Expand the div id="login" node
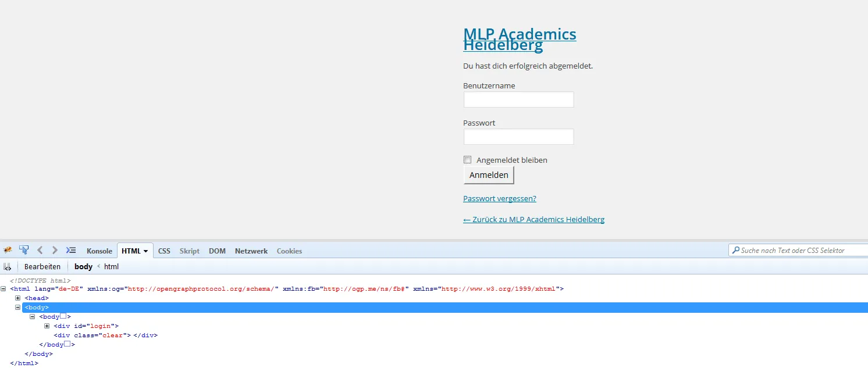The height and width of the screenshot is (389, 868). tap(47, 326)
